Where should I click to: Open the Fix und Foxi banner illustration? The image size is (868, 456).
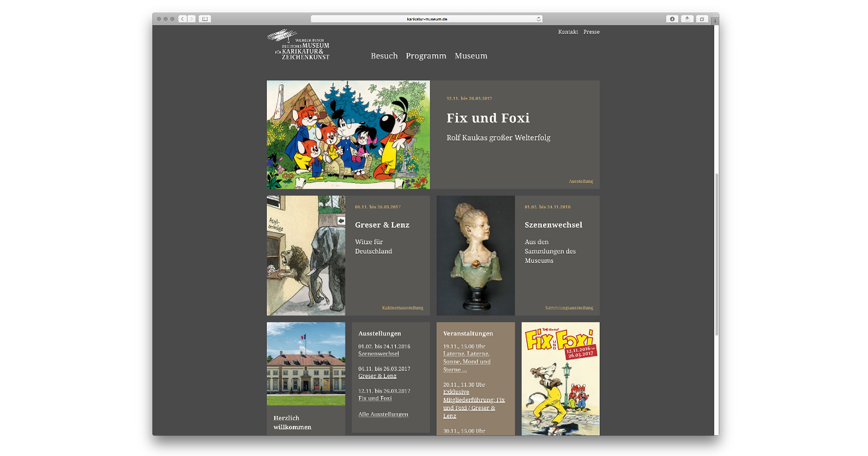[348, 135]
